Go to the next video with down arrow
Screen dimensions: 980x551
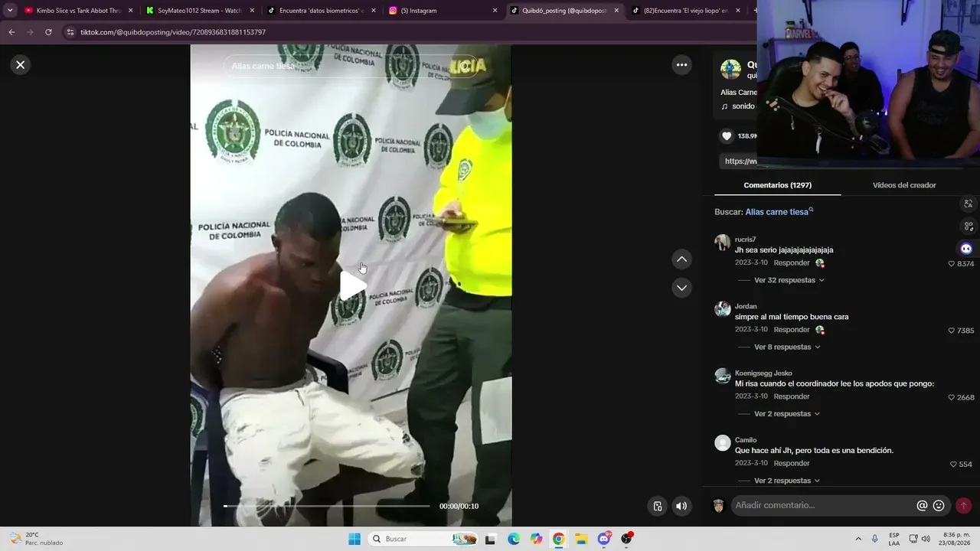pos(681,288)
